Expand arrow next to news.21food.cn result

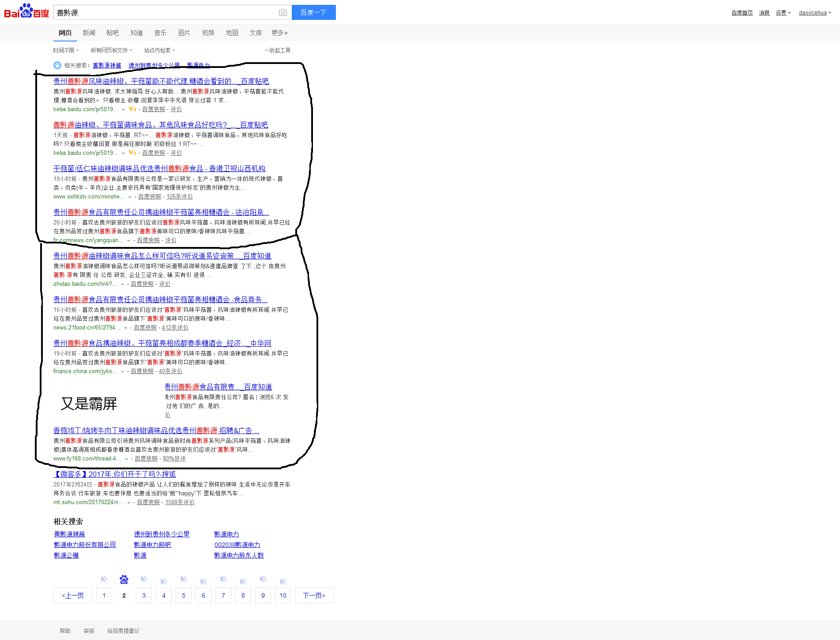tap(125, 328)
